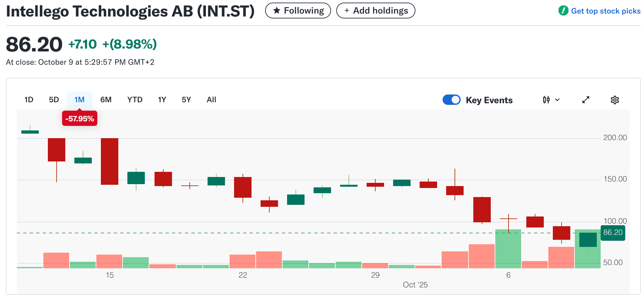This screenshot has height=299, width=644.
Task: Select the 6M range tab
Action: pyautogui.click(x=106, y=100)
